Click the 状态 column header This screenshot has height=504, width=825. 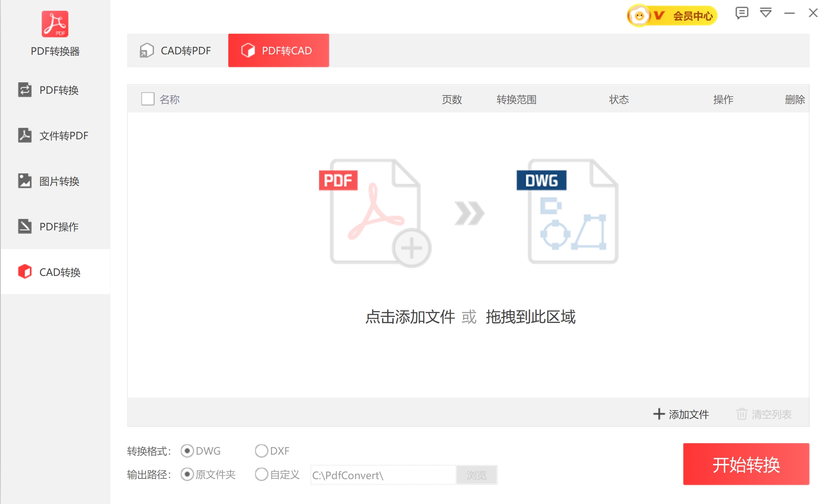click(619, 99)
